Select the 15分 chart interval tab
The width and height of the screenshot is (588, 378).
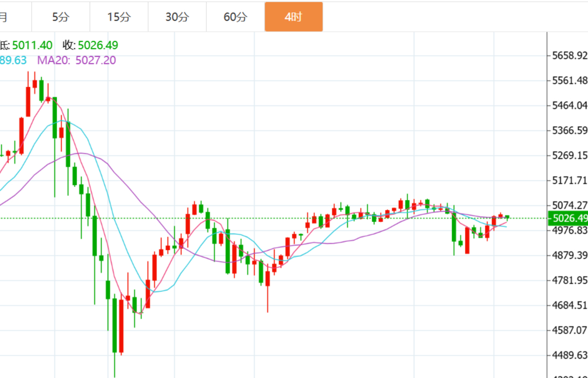(x=119, y=17)
